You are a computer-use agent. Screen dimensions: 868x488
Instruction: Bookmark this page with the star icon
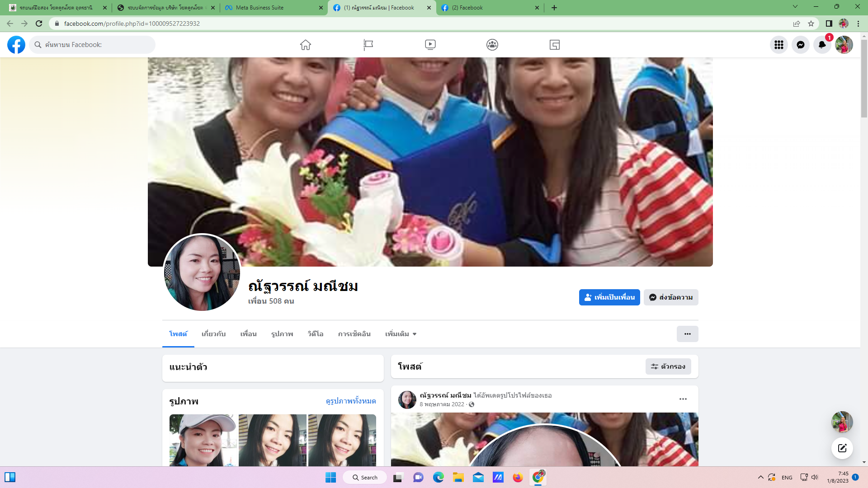(811, 23)
